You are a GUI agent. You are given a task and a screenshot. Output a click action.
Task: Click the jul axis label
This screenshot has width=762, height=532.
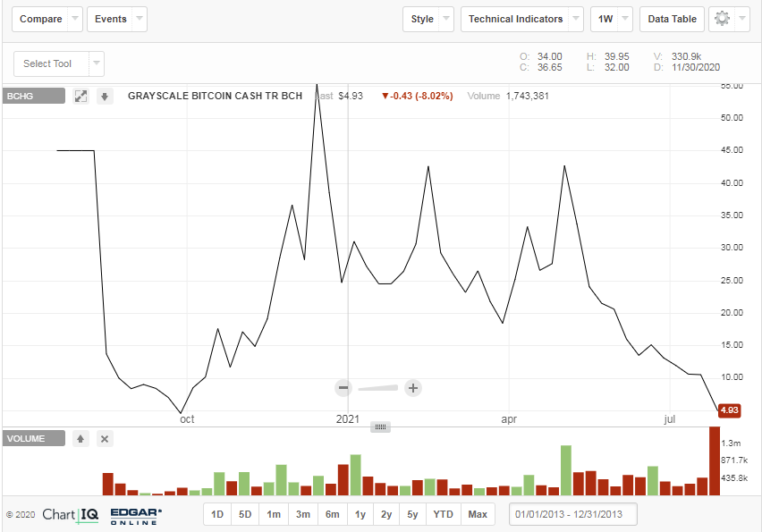pyautogui.click(x=670, y=418)
